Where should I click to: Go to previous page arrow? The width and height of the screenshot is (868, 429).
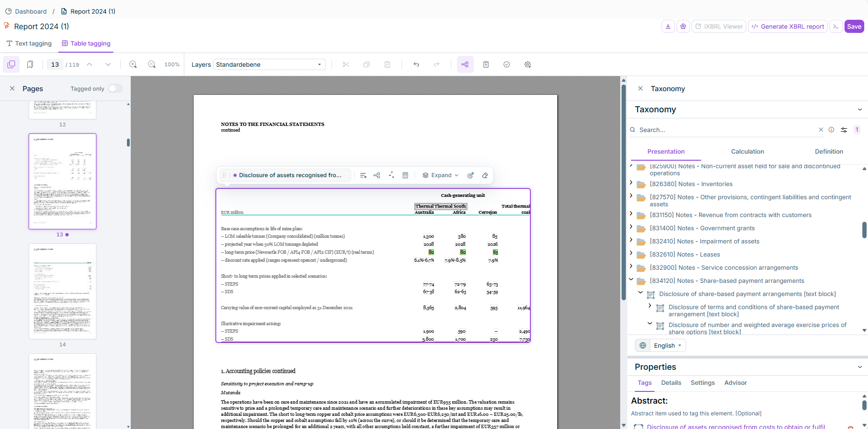tap(89, 64)
